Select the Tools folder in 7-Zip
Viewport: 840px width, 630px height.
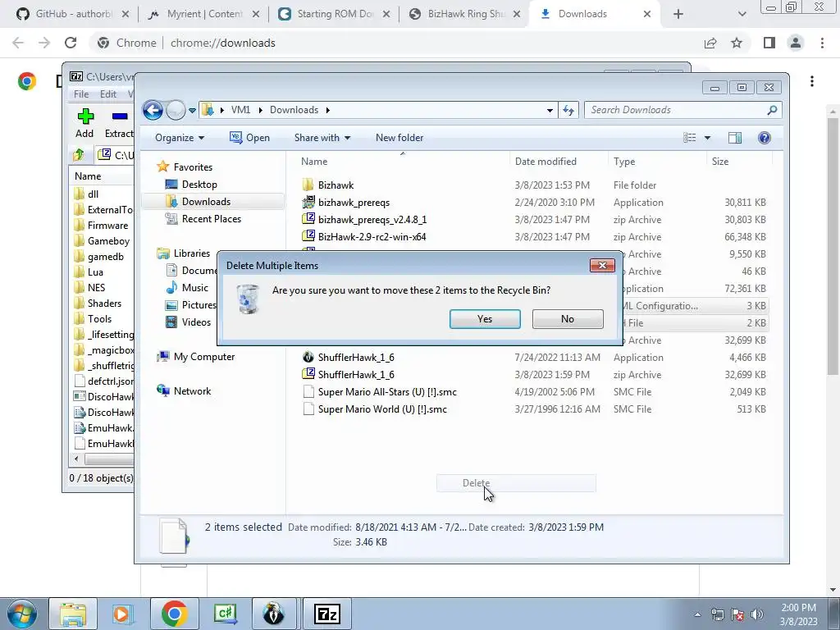click(94, 319)
